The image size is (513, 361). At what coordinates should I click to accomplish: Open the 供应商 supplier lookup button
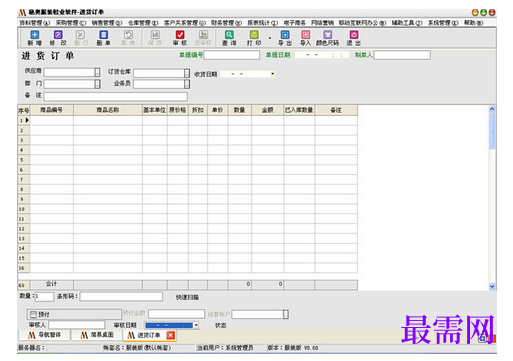pos(97,72)
